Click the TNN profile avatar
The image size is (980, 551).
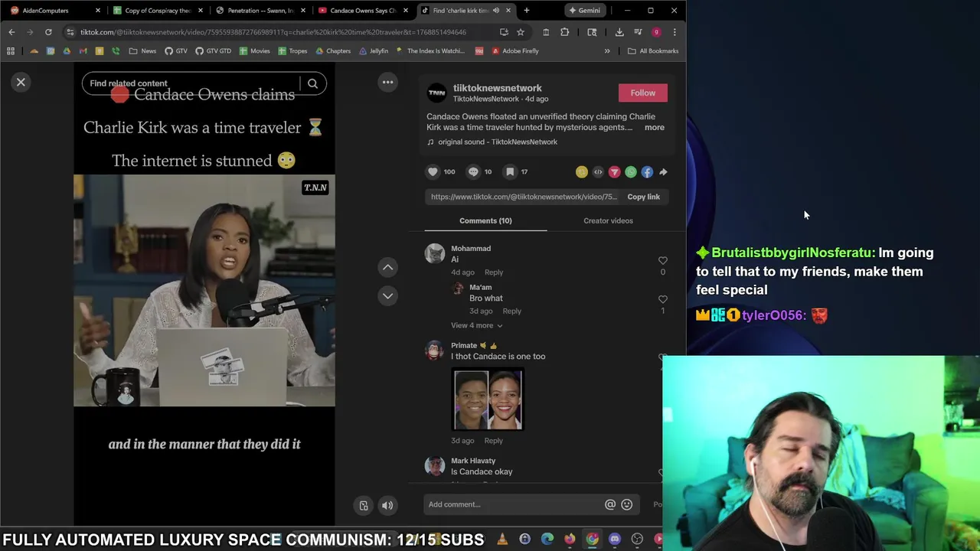[x=436, y=93]
